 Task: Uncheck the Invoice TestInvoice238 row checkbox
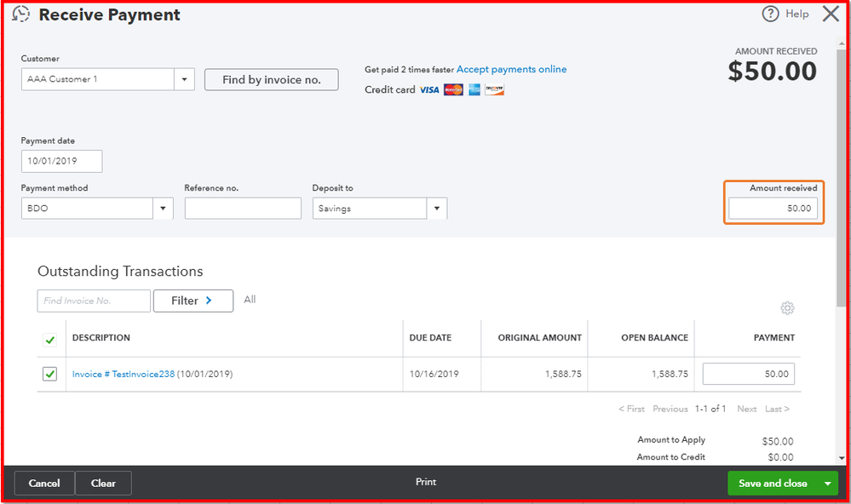point(50,373)
